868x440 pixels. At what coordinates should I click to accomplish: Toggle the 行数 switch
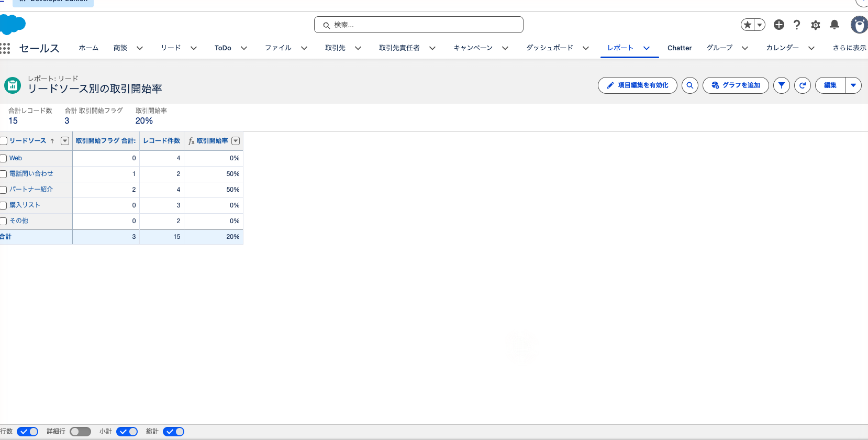click(x=28, y=432)
